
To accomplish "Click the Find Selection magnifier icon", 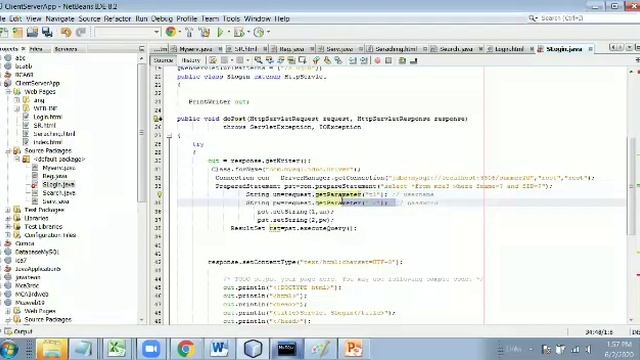I will tap(258, 60).
